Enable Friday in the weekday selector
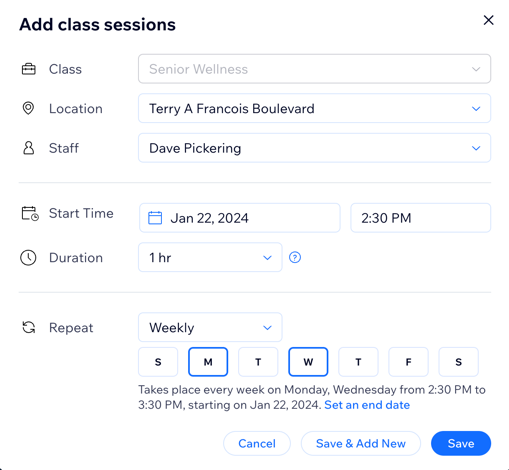Screen dimensions: 509x470 (x=408, y=362)
